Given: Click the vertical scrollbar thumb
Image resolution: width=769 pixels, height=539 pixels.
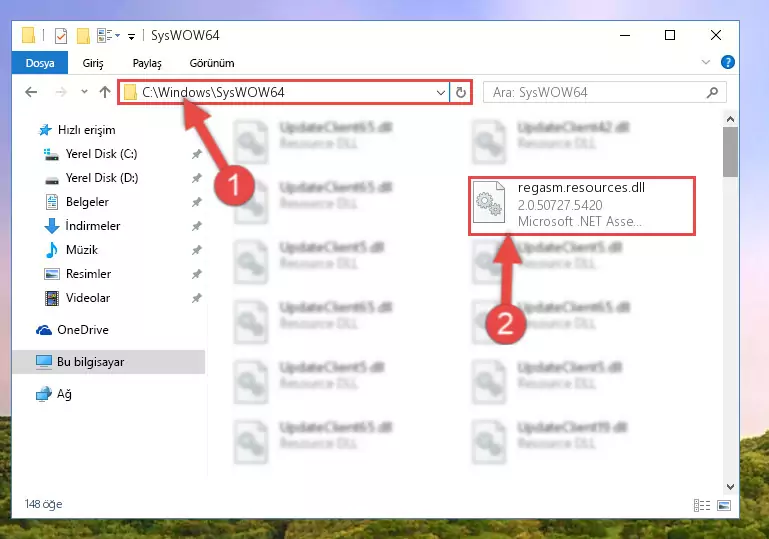Looking at the screenshot, I should (730, 152).
